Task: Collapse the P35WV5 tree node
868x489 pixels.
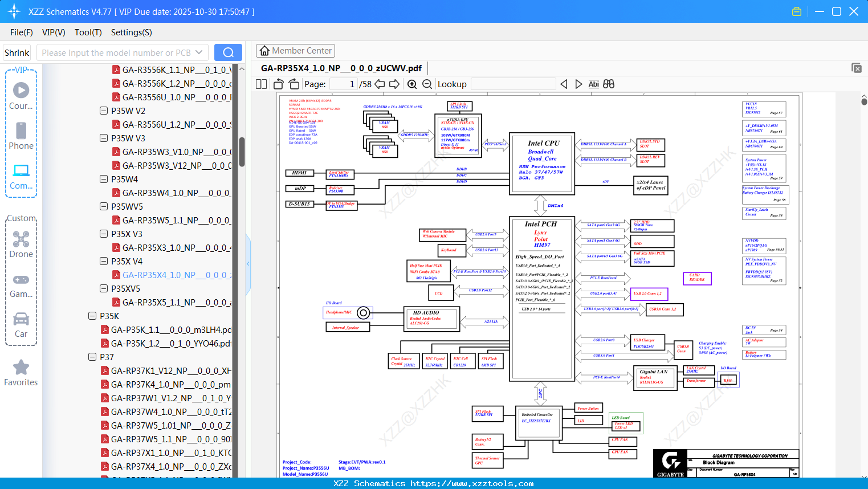Action: [x=104, y=206]
